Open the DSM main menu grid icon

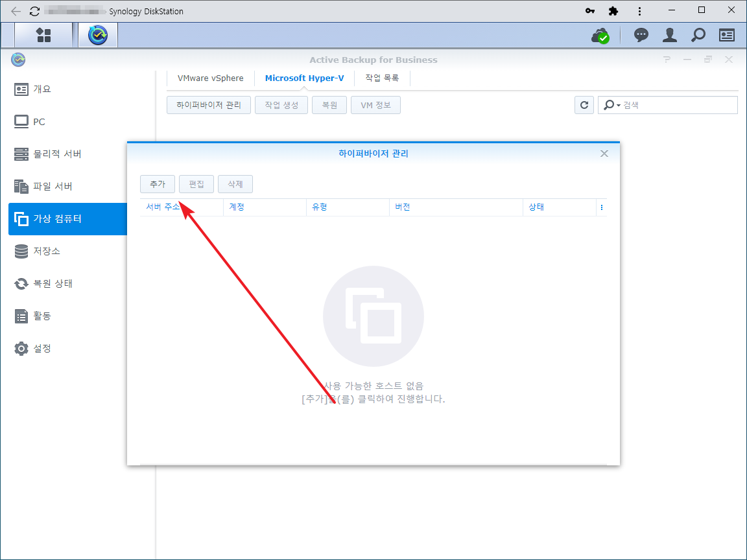[x=43, y=35]
